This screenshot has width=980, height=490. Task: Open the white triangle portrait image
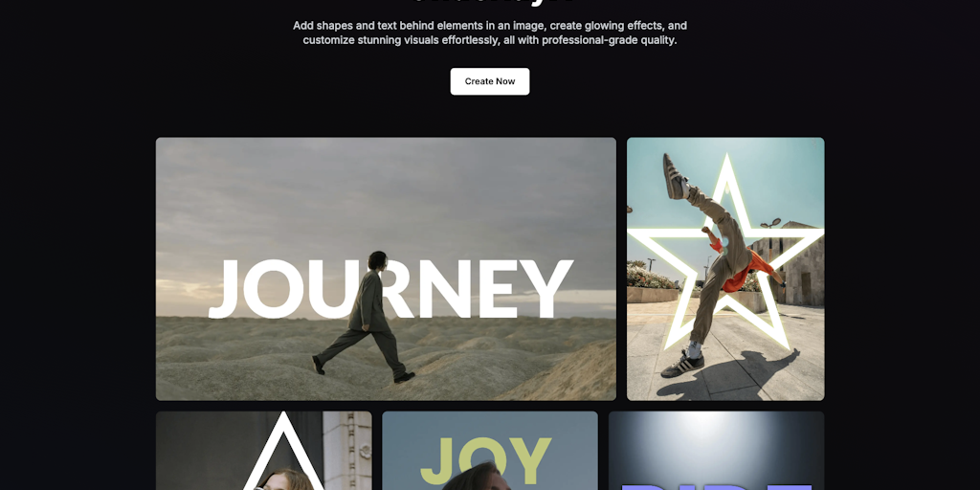pos(263,451)
